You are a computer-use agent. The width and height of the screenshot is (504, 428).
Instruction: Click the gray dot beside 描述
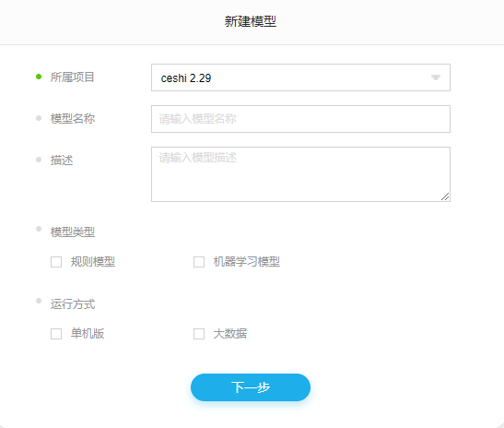(39, 160)
